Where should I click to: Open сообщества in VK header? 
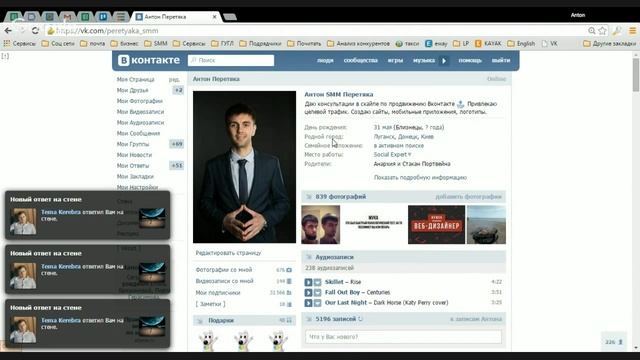(360, 60)
